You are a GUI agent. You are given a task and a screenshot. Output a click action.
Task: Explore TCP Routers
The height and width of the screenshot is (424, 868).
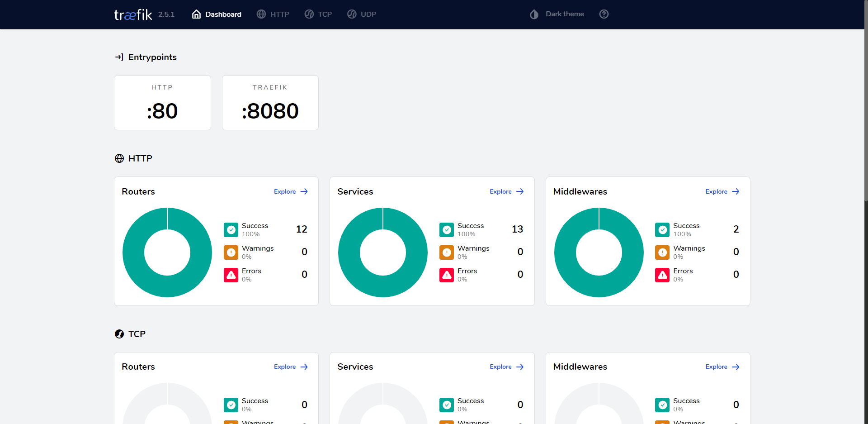(291, 367)
